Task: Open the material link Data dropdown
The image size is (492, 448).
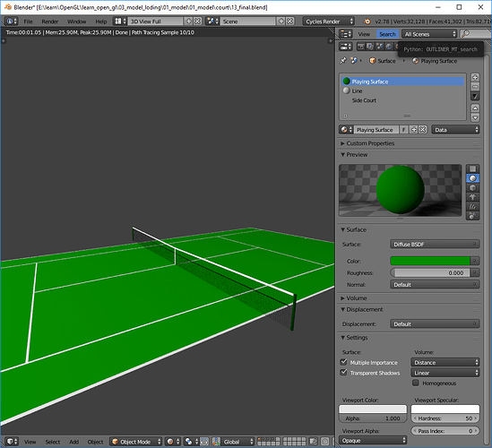Action: tap(455, 130)
